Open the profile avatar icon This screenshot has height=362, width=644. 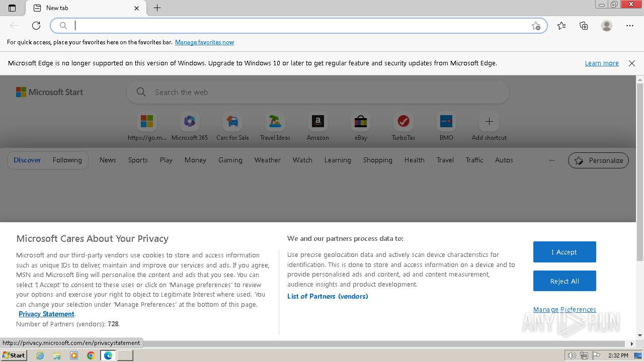tap(607, 26)
